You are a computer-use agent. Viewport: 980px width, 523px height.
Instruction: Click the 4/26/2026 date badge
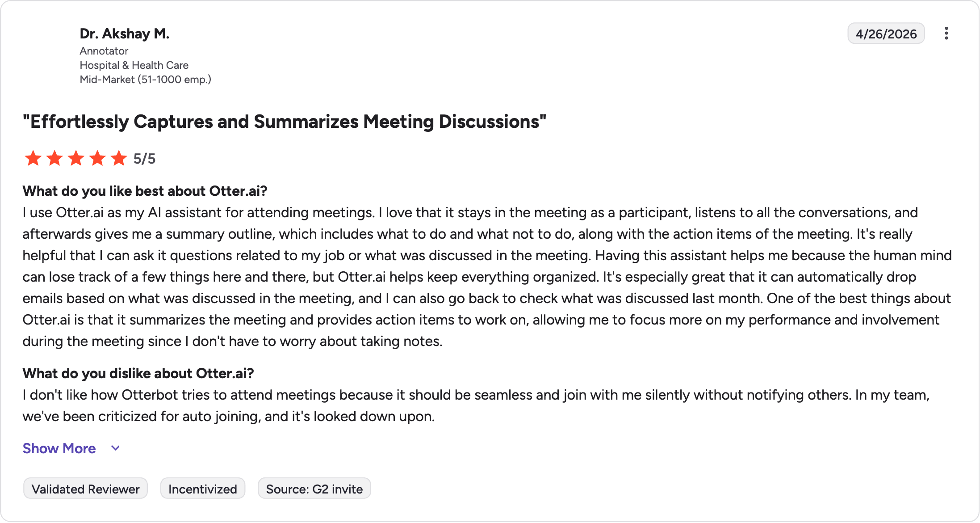point(886,34)
